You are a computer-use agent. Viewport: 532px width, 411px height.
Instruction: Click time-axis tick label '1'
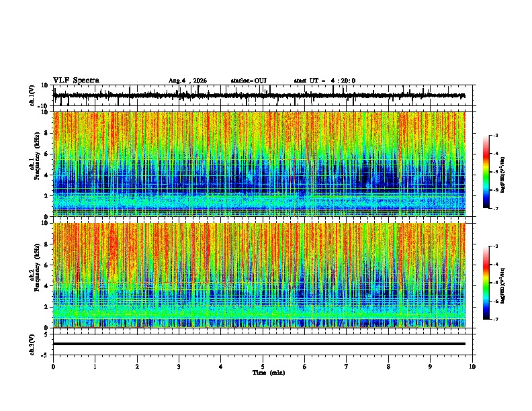click(x=95, y=367)
